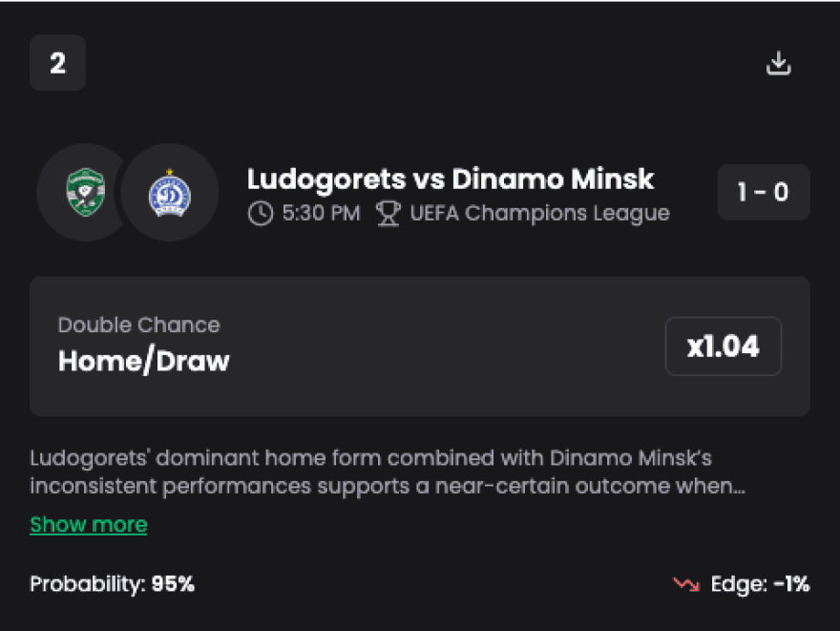Click the trophy icon before UEFA Champions League

pos(388,213)
